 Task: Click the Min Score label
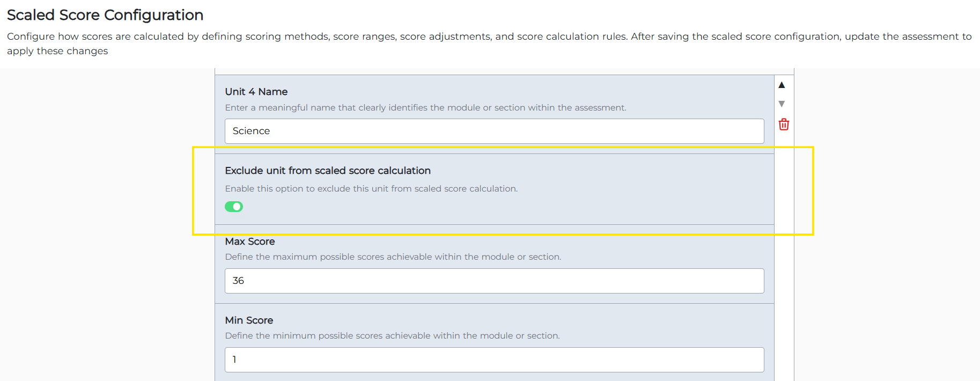tap(249, 320)
